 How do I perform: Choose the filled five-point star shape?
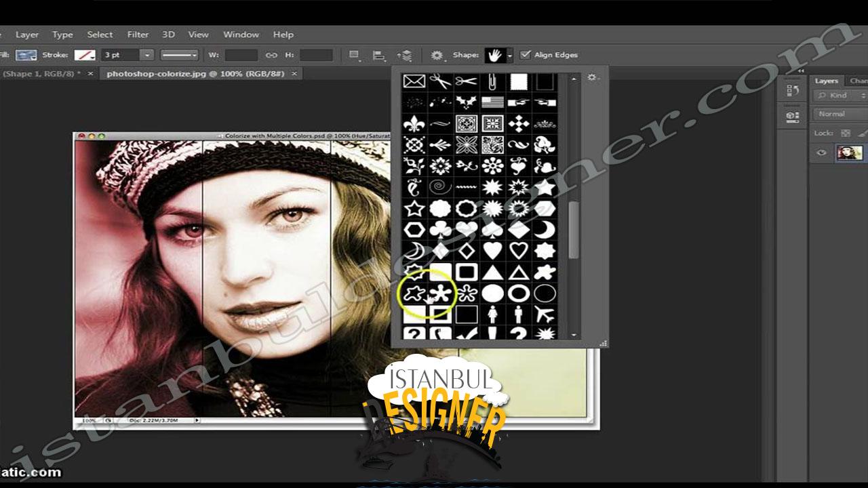coord(545,186)
